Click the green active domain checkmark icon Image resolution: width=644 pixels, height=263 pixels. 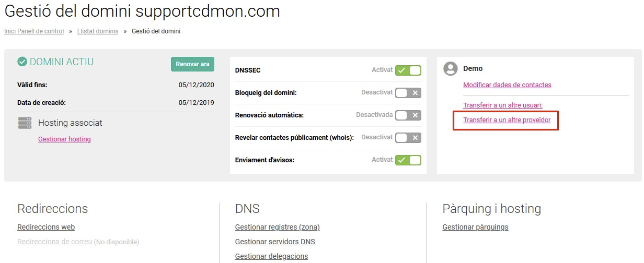[22, 62]
